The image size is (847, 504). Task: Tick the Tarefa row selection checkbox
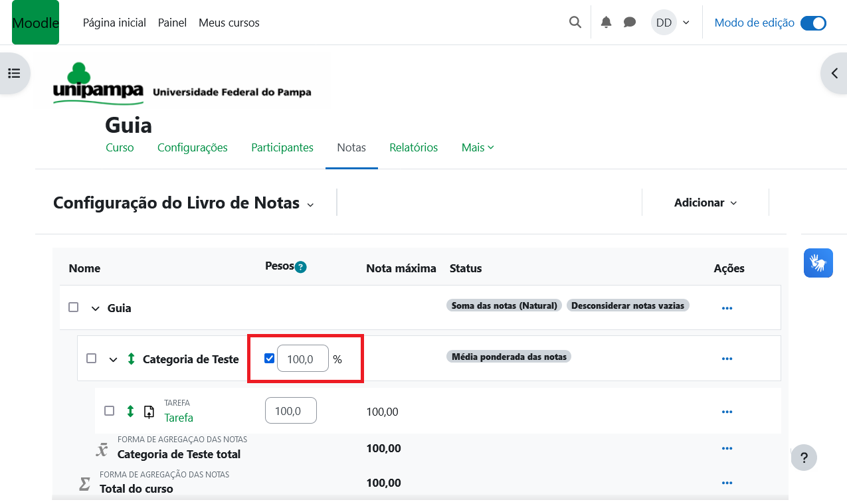coord(110,411)
